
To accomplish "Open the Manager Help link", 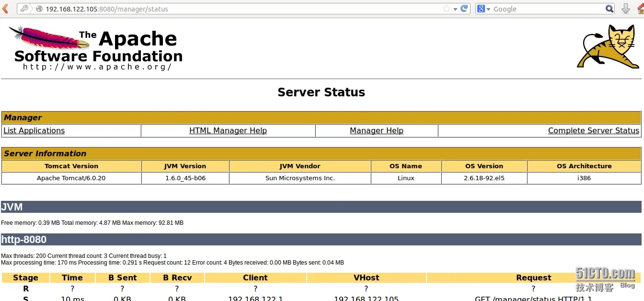I will 377,130.
